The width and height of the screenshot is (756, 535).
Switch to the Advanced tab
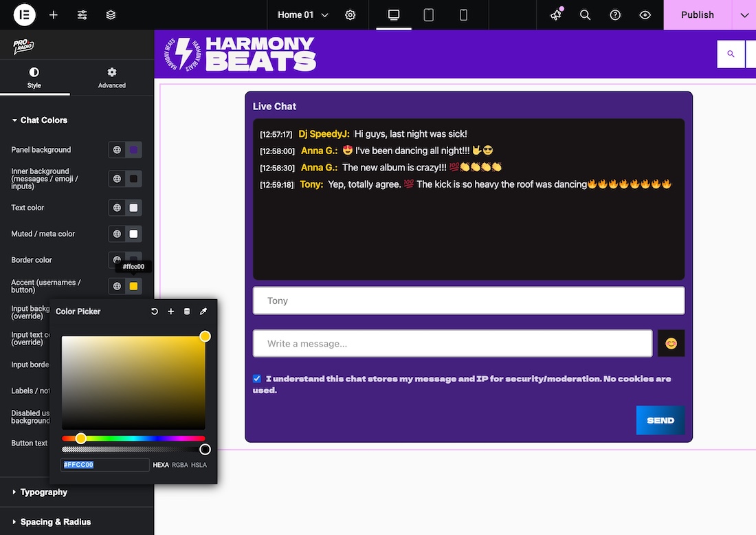(x=111, y=77)
